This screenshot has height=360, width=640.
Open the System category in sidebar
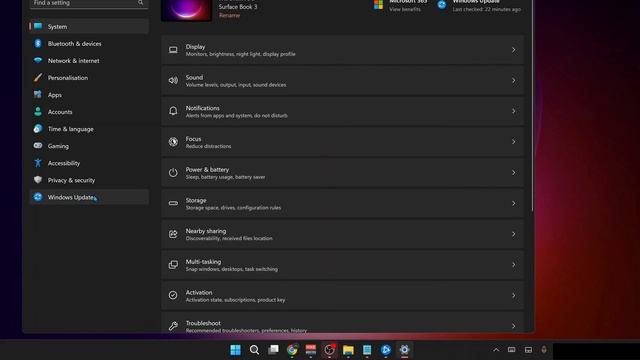point(89,27)
